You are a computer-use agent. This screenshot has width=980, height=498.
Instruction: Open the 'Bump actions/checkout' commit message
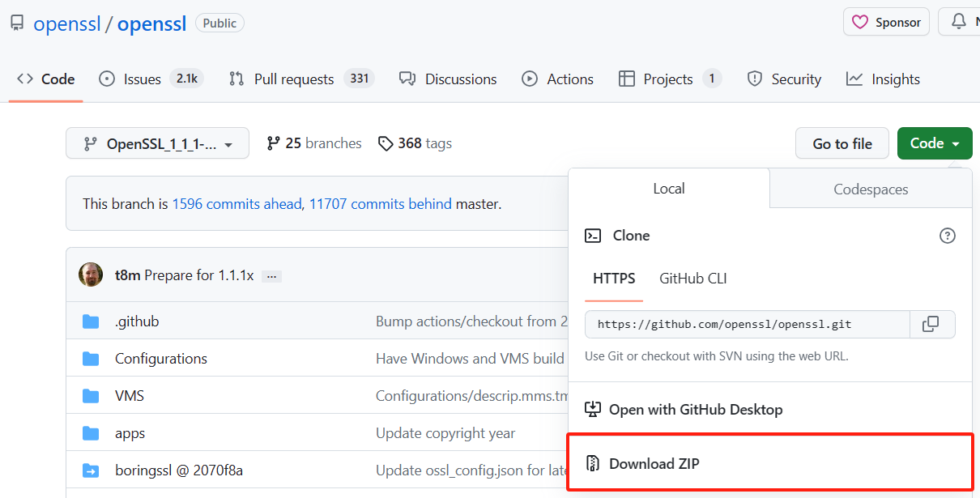[472, 321]
